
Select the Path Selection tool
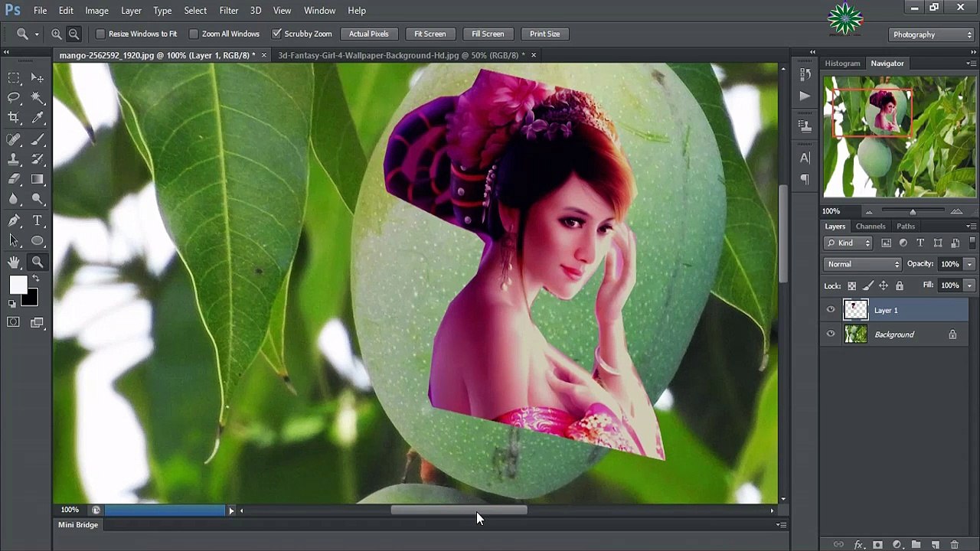point(14,241)
